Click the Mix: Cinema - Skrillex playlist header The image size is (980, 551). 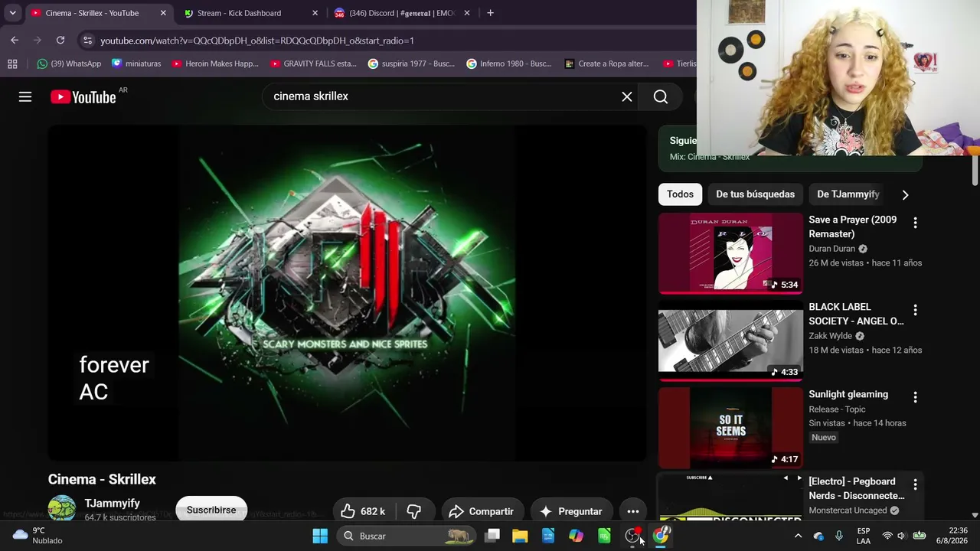pyautogui.click(x=710, y=157)
